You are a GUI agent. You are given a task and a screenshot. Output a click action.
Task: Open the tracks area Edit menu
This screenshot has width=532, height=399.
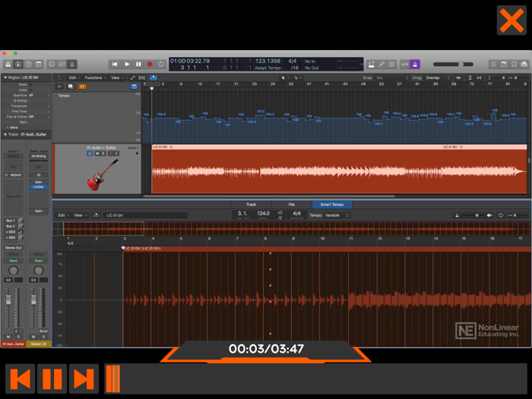click(74, 78)
